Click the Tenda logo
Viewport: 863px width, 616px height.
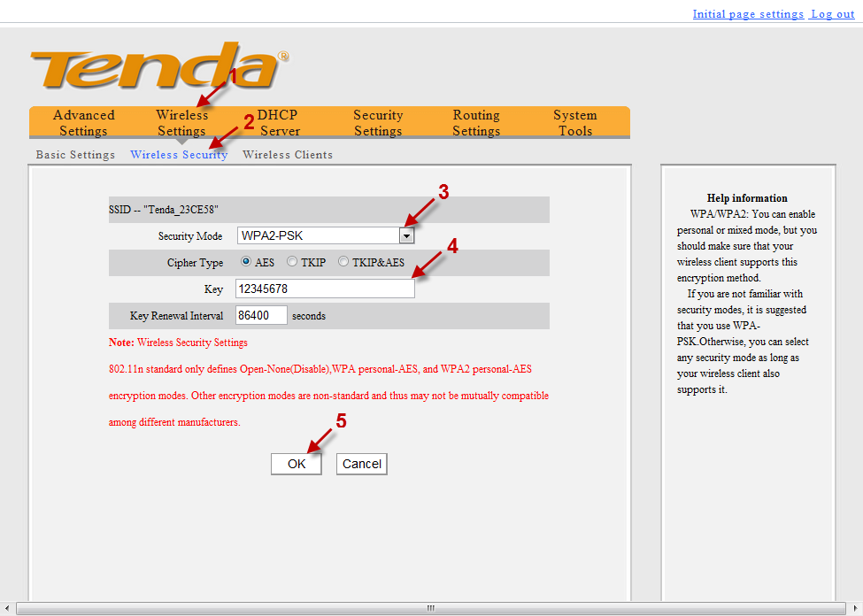click(159, 65)
